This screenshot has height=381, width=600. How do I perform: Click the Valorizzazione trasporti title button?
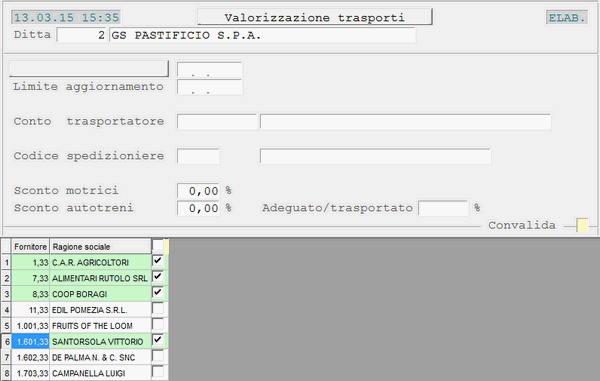pyautogui.click(x=315, y=17)
